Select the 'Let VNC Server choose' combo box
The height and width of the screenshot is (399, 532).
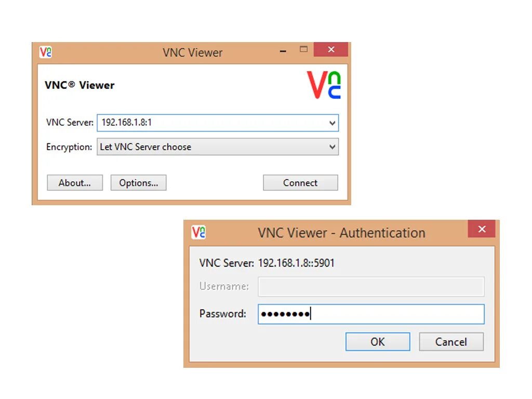click(x=218, y=147)
